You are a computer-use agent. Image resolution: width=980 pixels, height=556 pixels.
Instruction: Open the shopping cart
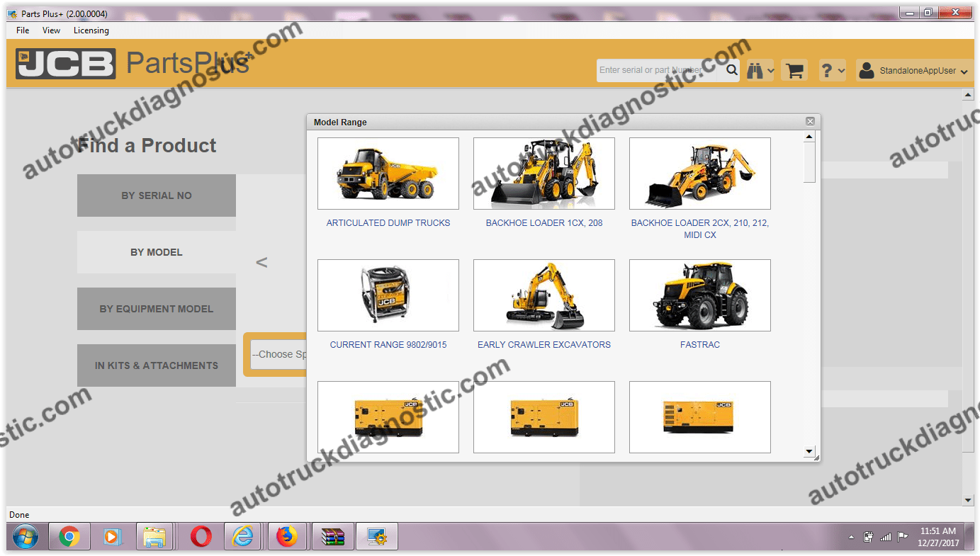coord(794,70)
